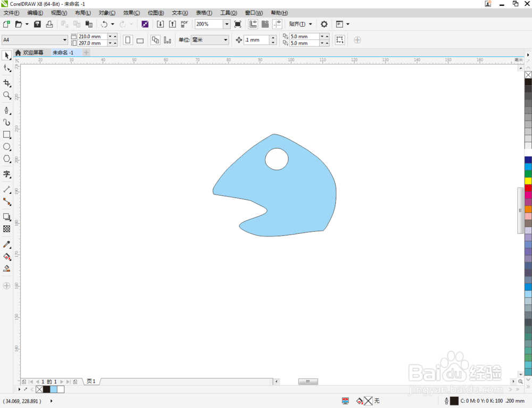Select the Shape edit tool
The height and width of the screenshot is (408, 532).
[x=6, y=68]
